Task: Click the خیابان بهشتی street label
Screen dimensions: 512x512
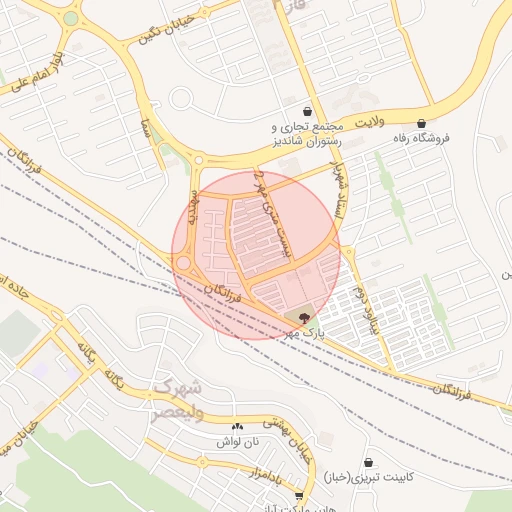Action: coord(288,442)
